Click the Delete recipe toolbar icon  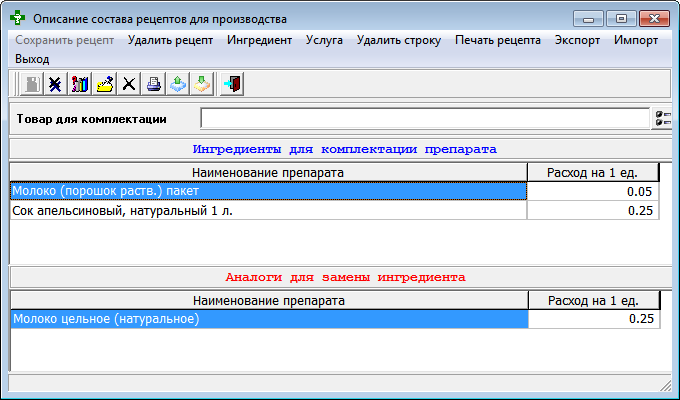point(55,84)
